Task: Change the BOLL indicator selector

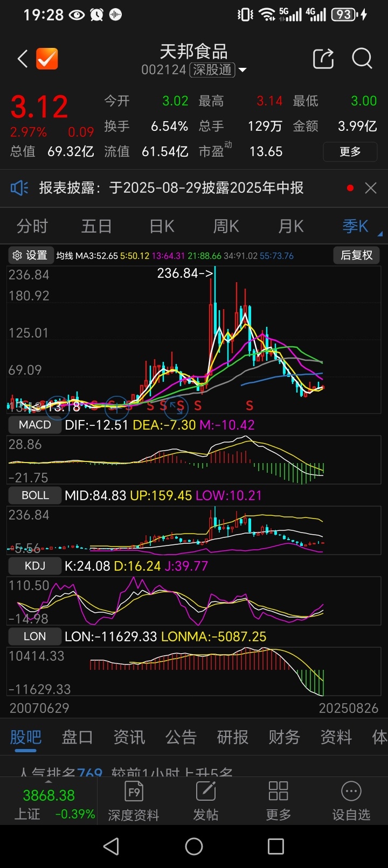Action: pos(34,495)
